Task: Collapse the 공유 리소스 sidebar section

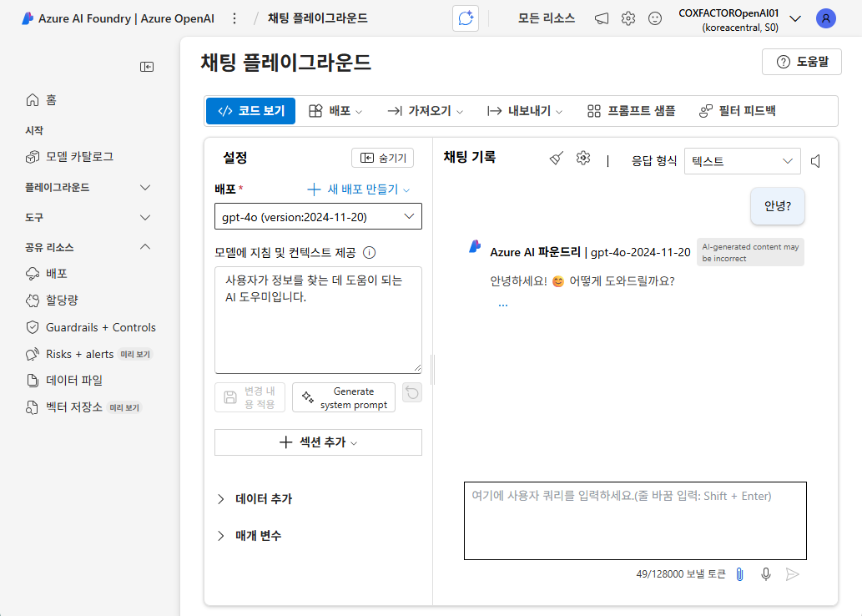Action: [88, 247]
